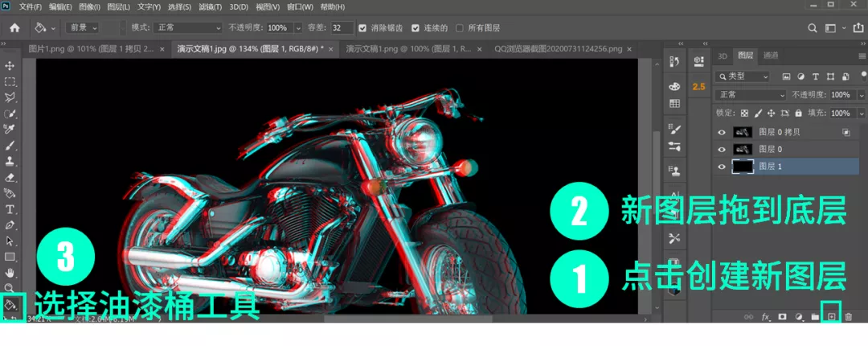
Task: Select the Rectangular Marquee tool
Action: pos(10,81)
